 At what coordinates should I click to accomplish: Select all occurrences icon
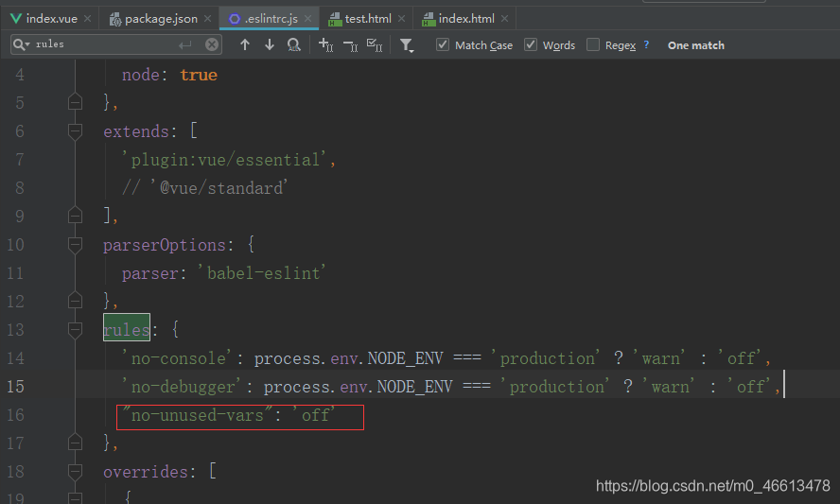pyautogui.click(x=375, y=45)
